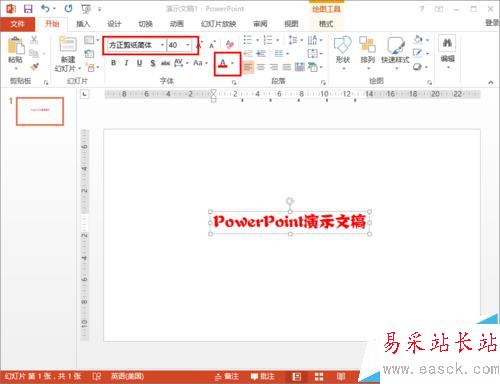This screenshot has height=384, width=500.
Task: Start slideshow from beginning icon in title bar
Action: pos(86,9)
